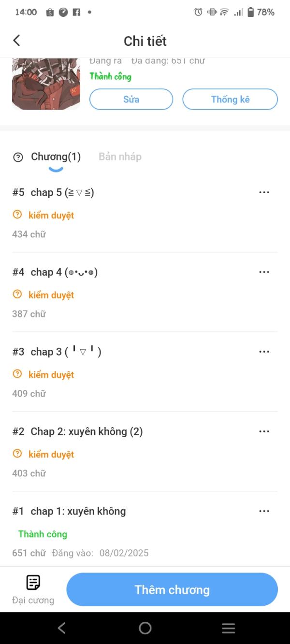Tap the help icon beside Chương(1)
The width and height of the screenshot is (290, 644).
(x=18, y=157)
